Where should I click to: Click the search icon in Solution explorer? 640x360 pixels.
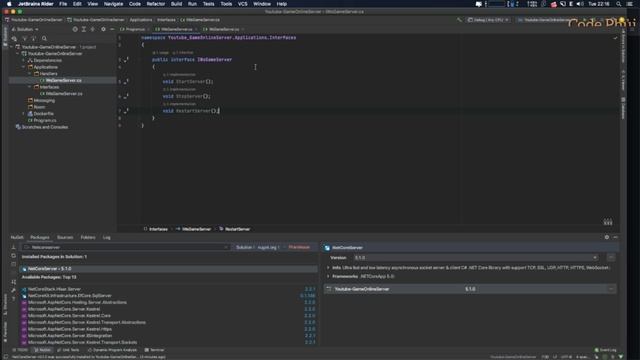[44, 39]
